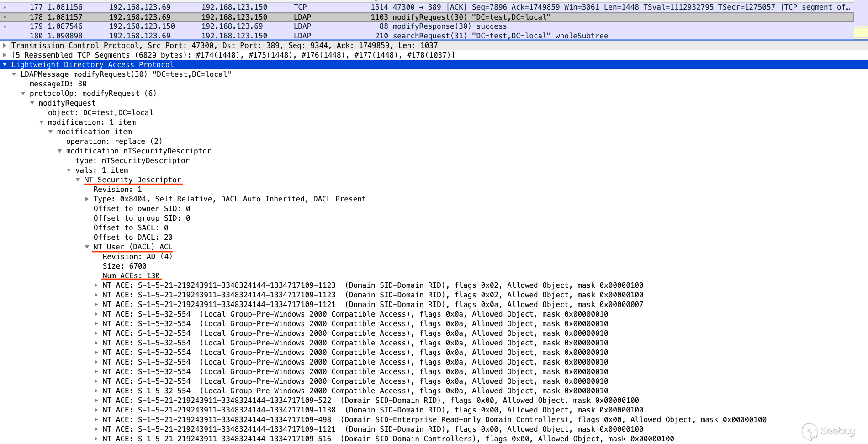
Task: Collapse the "modification item" node
Action: (x=51, y=132)
